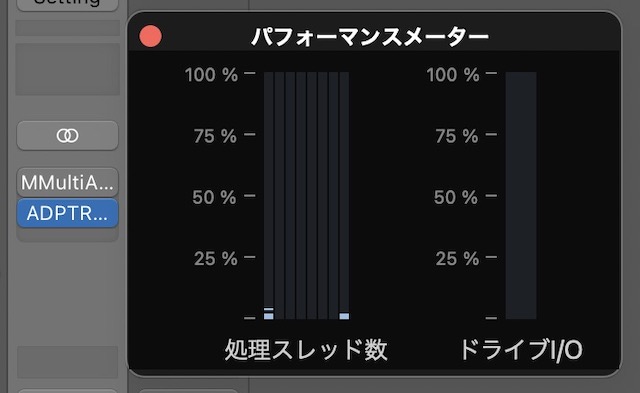Open the channel strip Setting menu
This screenshot has width=640, height=393.
(x=67, y=4)
